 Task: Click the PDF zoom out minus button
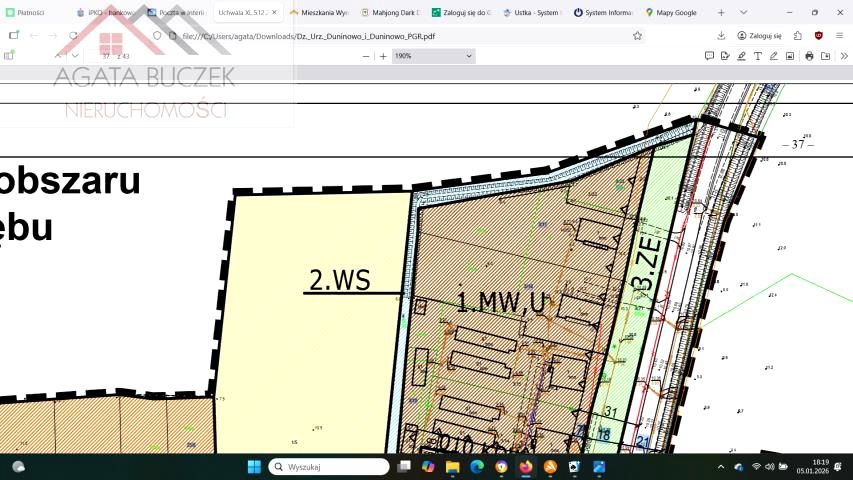click(x=365, y=56)
